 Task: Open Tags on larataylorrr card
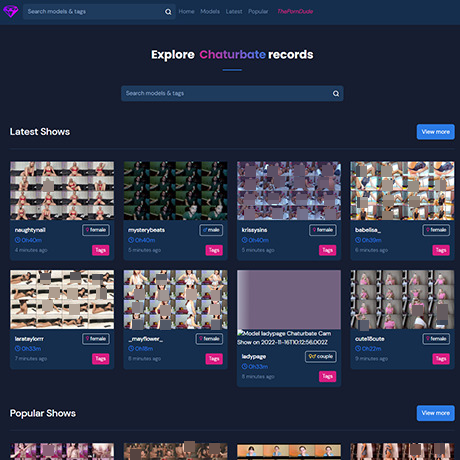click(x=100, y=359)
